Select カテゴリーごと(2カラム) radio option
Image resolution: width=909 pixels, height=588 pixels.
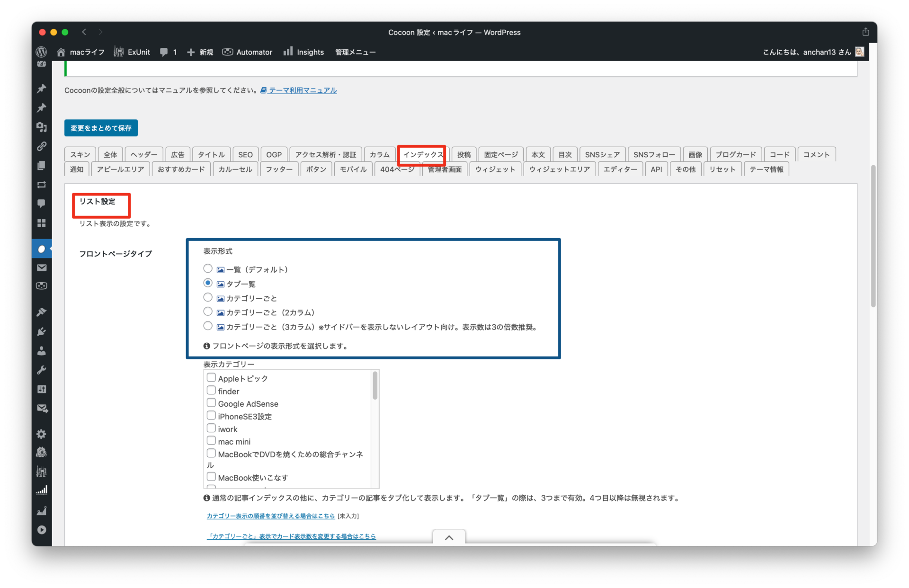[x=207, y=312]
